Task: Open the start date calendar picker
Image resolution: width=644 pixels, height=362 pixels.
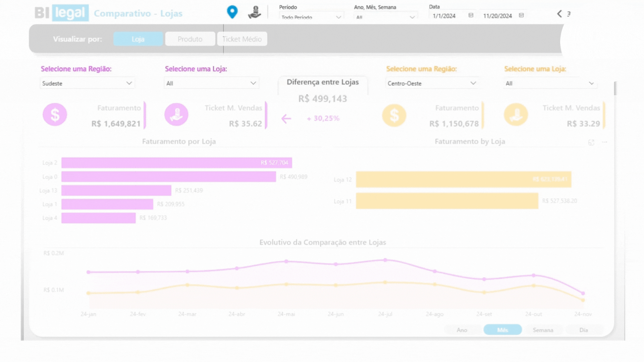Action: 471,15
